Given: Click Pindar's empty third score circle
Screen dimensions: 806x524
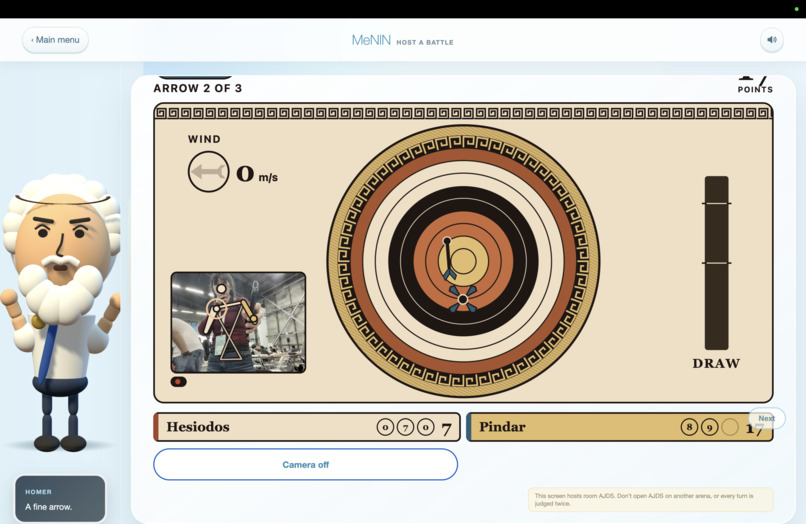Looking at the screenshot, I should click(x=729, y=427).
